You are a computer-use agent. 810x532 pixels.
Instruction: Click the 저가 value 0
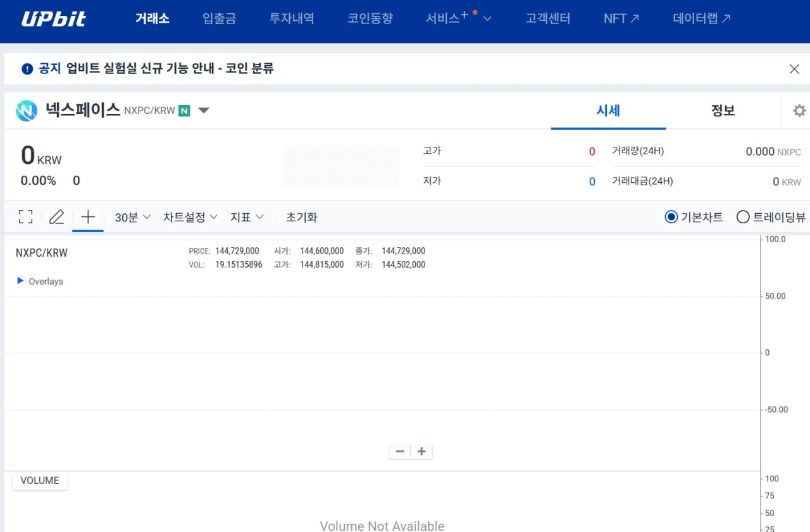click(x=592, y=182)
